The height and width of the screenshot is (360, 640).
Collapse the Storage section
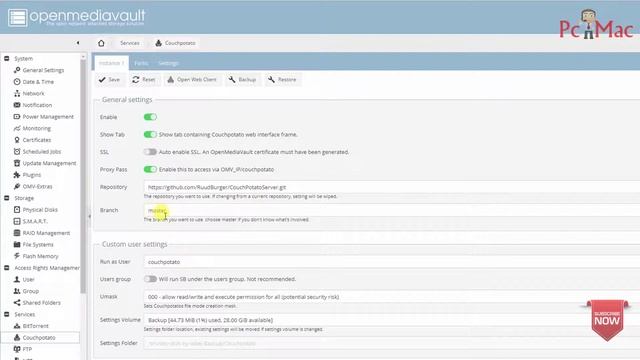(x=7, y=198)
